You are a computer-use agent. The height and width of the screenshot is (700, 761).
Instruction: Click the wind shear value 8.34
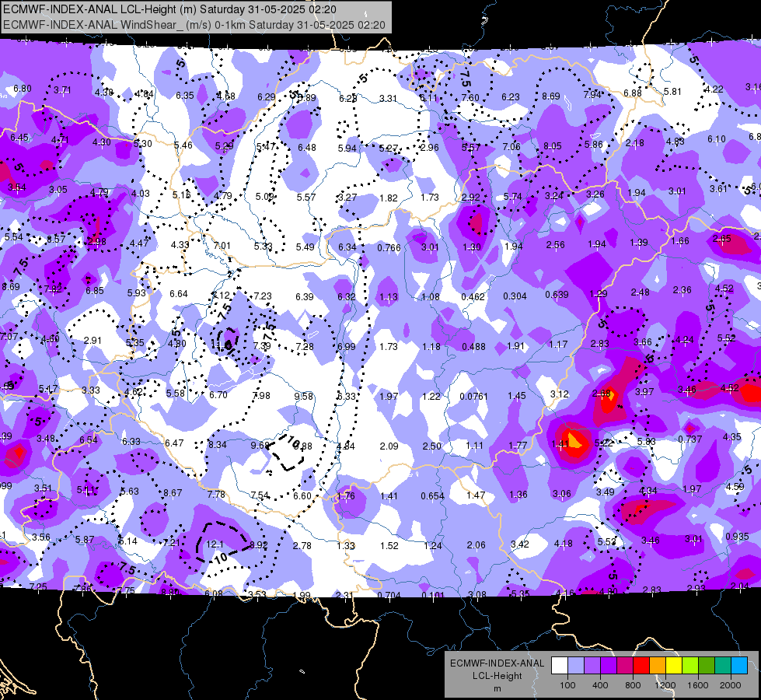[x=218, y=444]
